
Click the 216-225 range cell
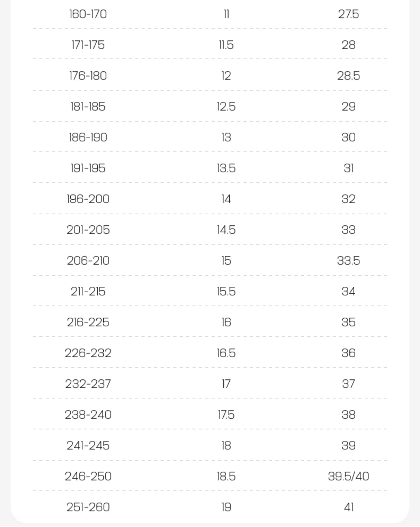pyautogui.click(x=88, y=322)
